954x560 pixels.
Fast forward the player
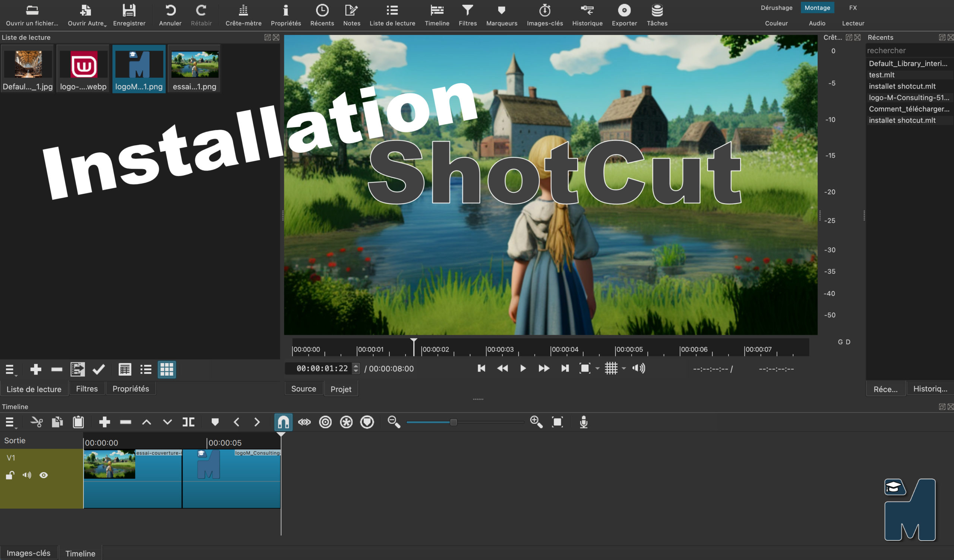coord(544,368)
